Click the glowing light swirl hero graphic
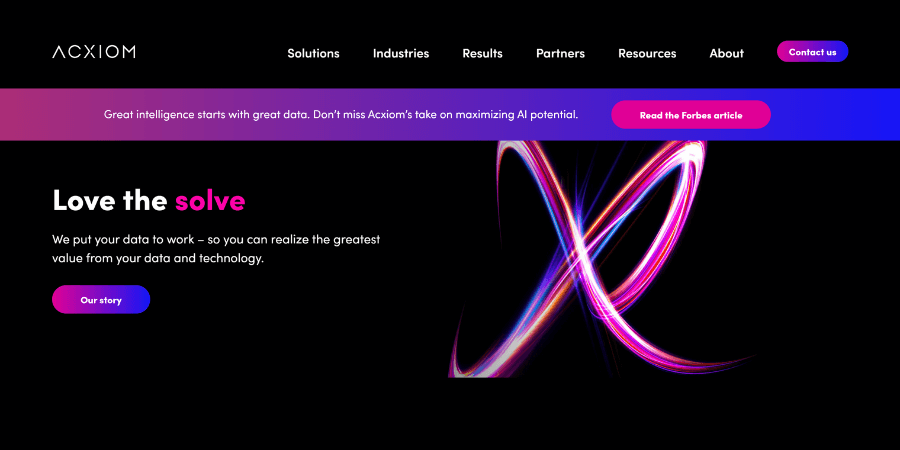The height and width of the screenshot is (450, 900). point(600,260)
